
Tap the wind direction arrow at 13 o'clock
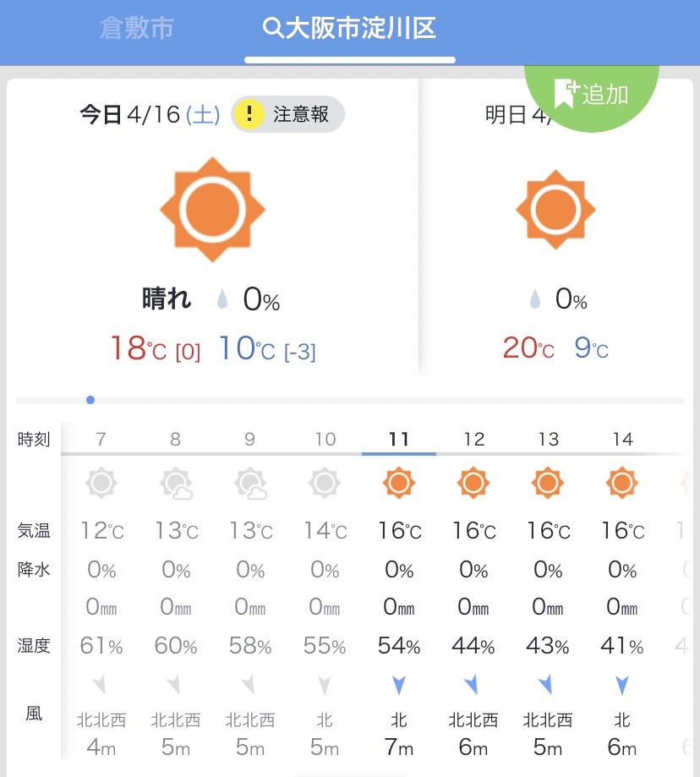click(x=545, y=684)
